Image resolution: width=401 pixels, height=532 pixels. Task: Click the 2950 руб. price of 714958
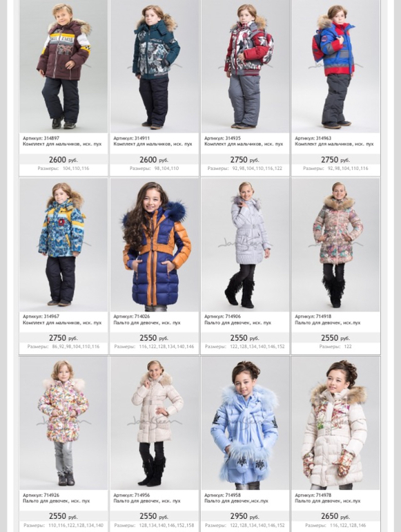245,516
